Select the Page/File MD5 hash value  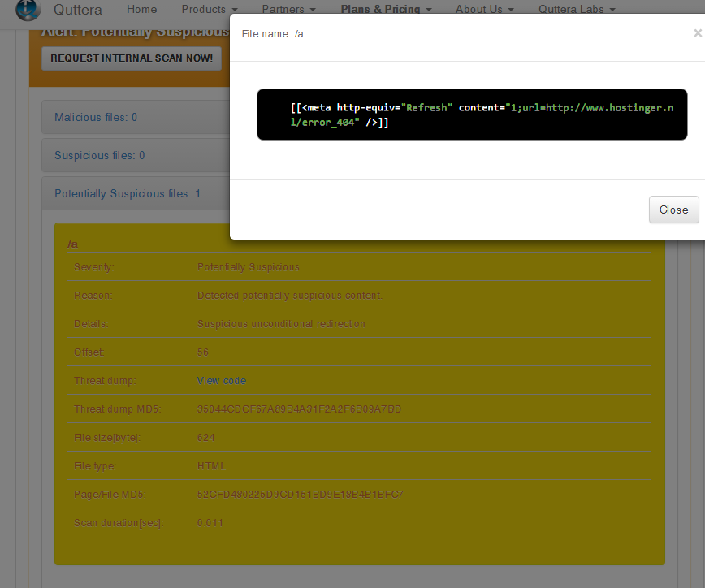click(300, 495)
